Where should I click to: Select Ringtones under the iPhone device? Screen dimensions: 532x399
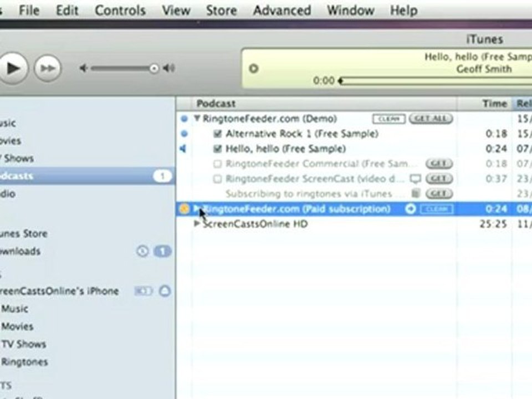[x=24, y=362]
